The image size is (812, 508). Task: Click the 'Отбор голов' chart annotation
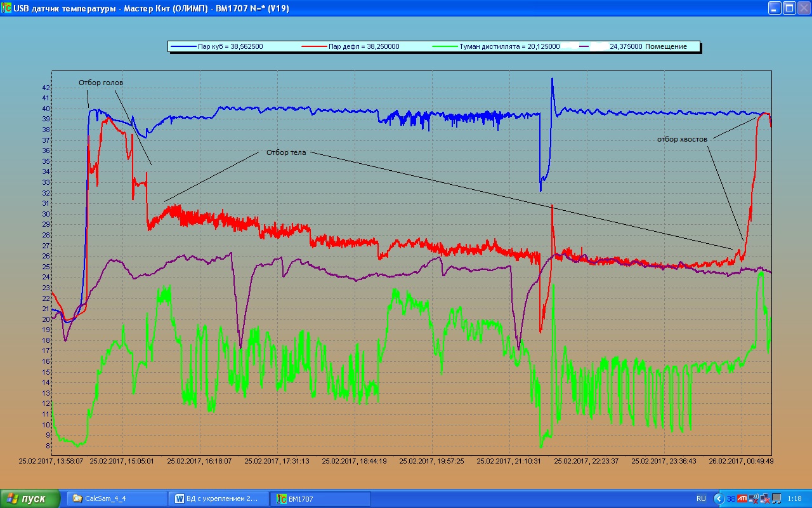[101, 83]
